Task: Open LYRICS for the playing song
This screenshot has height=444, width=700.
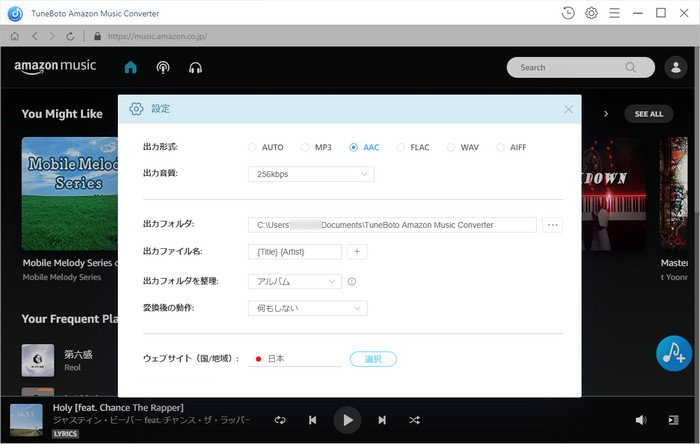Action: point(65,434)
